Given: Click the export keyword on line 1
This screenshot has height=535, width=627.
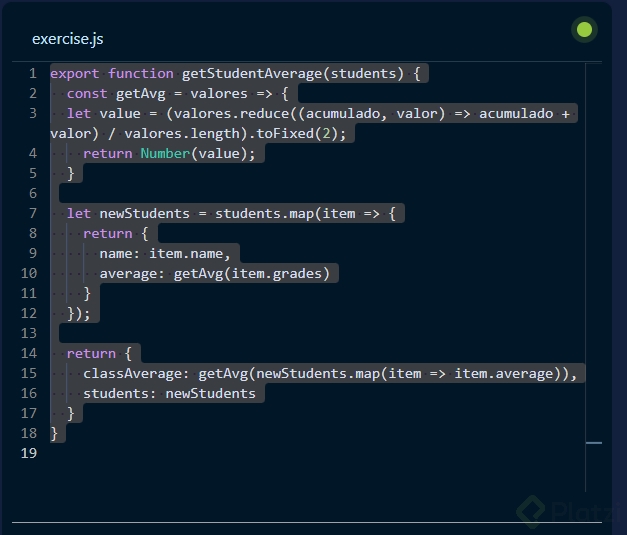Looking at the screenshot, I should [75, 73].
